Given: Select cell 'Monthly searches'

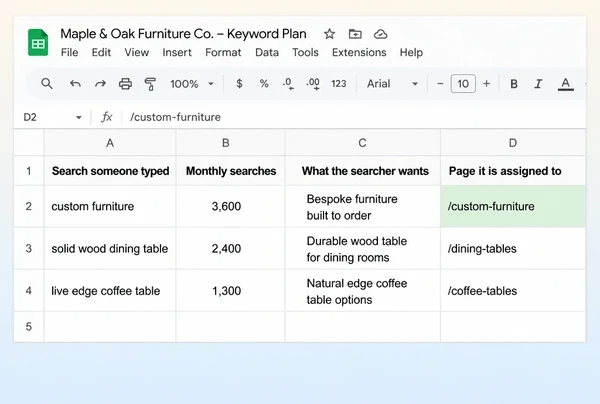Looking at the screenshot, I should [x=230, y=171].
